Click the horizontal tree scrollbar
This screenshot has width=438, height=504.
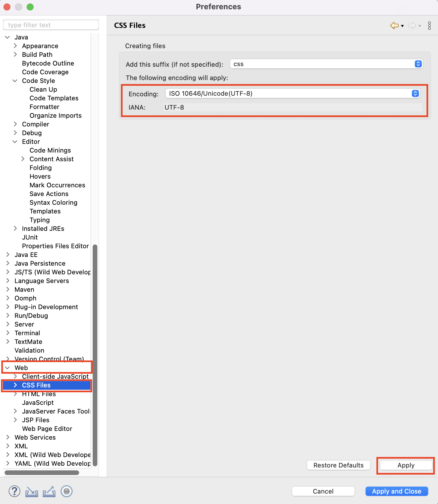(42, 473)
